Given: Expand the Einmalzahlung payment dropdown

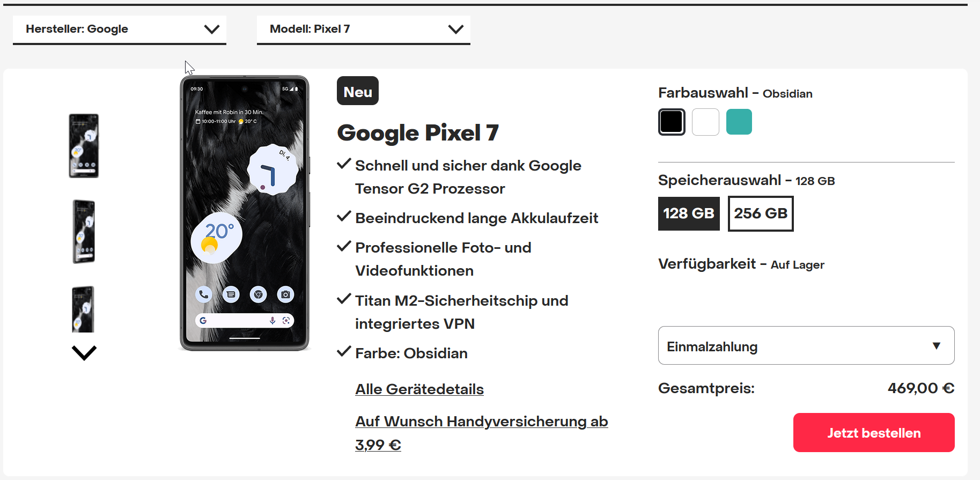Looking at the screenshot, I should point(806,345).
